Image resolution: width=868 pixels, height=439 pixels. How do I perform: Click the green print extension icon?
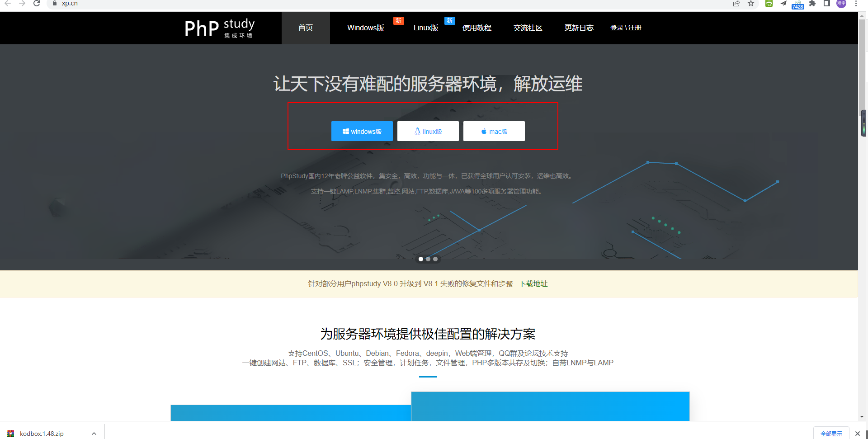[x=769, y=4]
